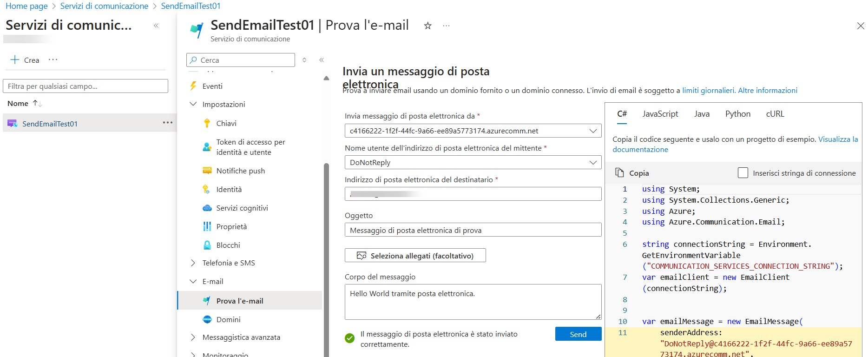This screenshot has width=868, height=357.
Task: Enable Inserisci stringa di connessione checkbox
Action: [743, 173]
